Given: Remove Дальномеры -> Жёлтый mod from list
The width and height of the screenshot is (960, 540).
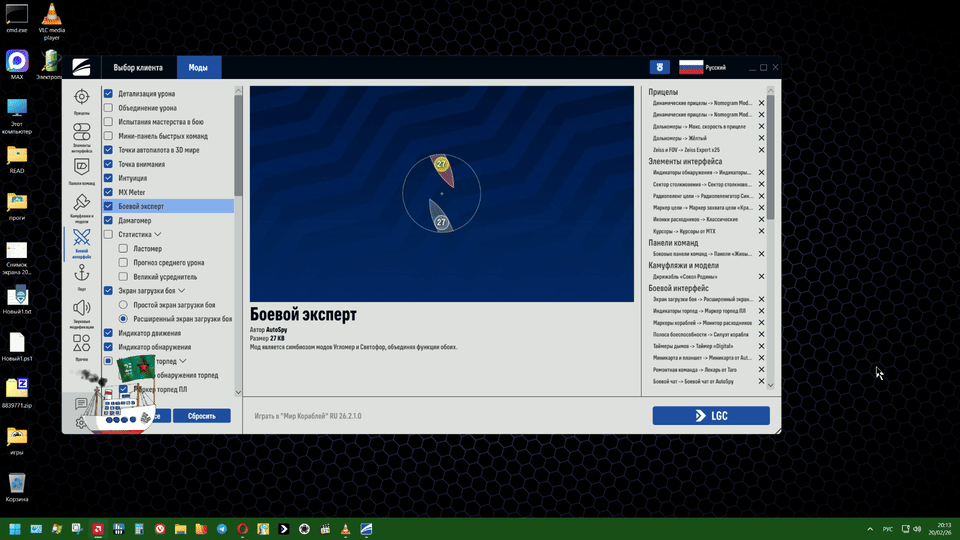Looking at the screenshot, I should (762, 138).
